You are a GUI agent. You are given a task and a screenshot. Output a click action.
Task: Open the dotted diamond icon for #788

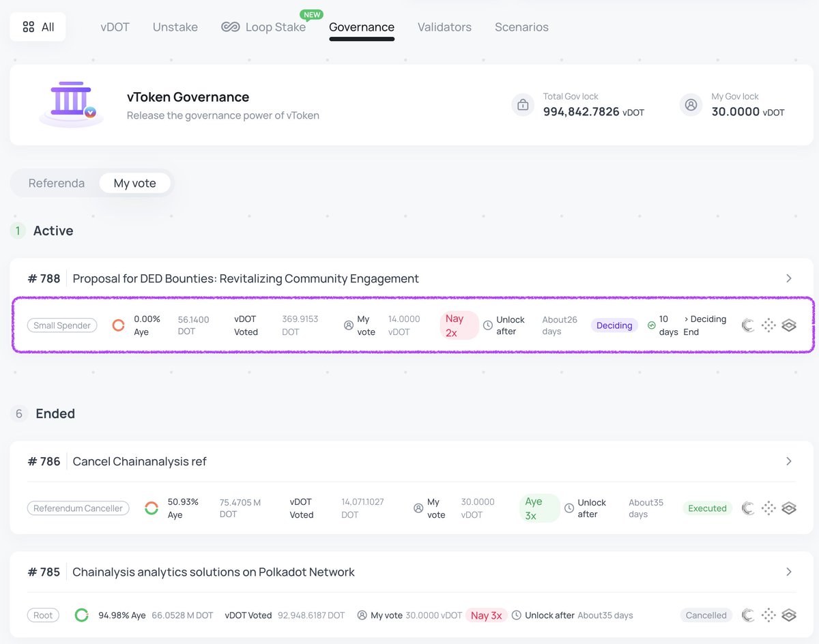(x=768, y=325)
